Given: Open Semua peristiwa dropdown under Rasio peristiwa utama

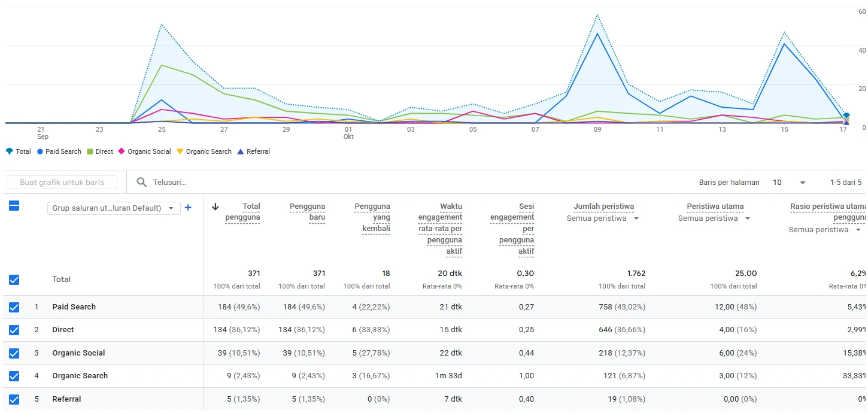Looking at the screenshot, I should pos(825,230).
